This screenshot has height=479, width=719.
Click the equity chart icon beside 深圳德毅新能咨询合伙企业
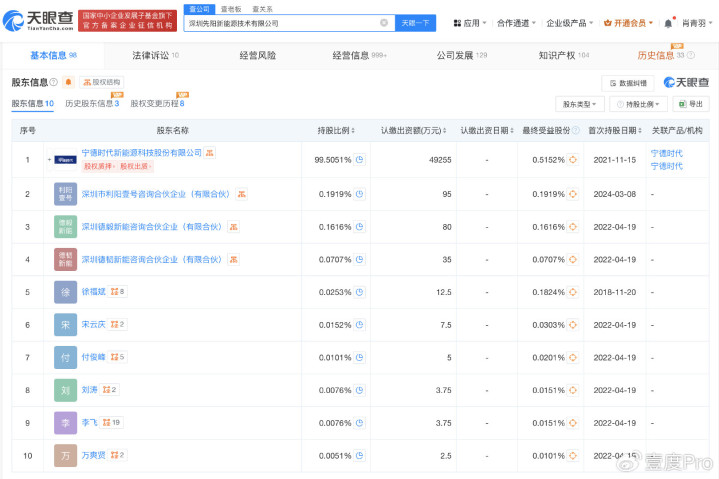[234, 227]
